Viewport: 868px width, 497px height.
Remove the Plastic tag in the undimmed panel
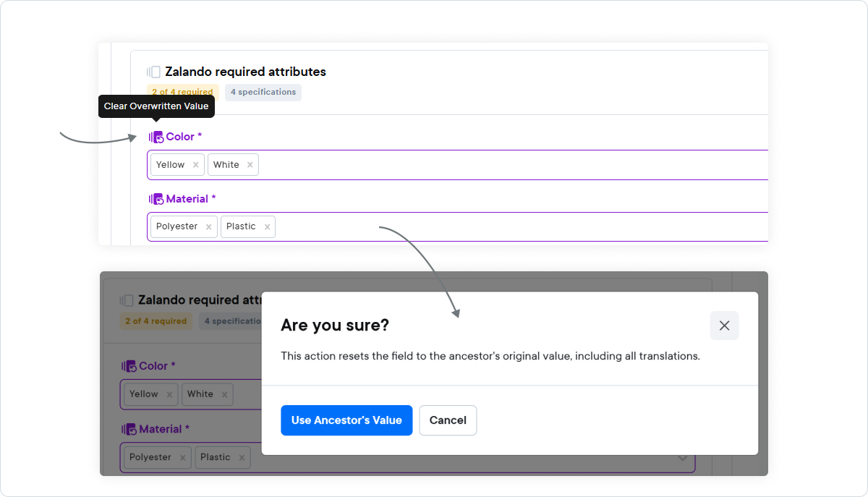(267, 227)
